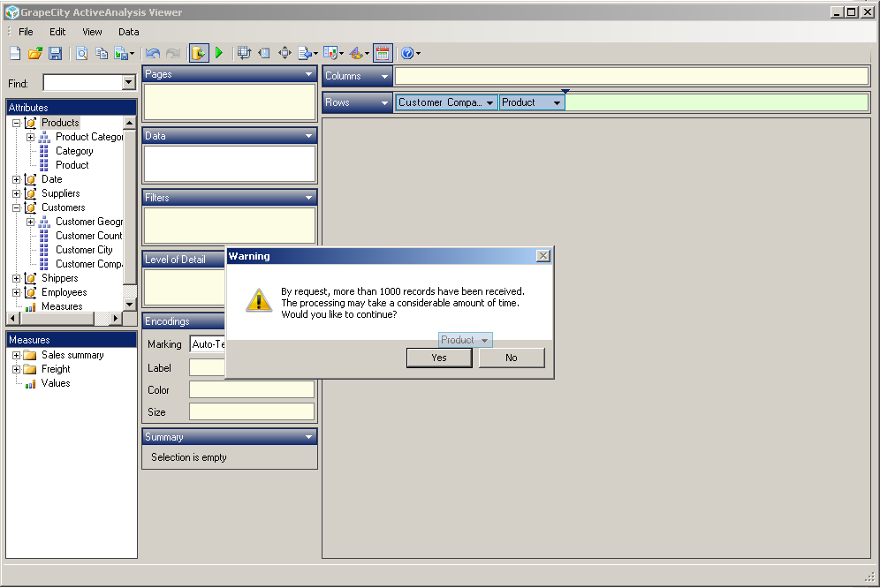The image size is (880, 588).
Task: Click the Attributes scroll up arrow
Action: (130, 123)
